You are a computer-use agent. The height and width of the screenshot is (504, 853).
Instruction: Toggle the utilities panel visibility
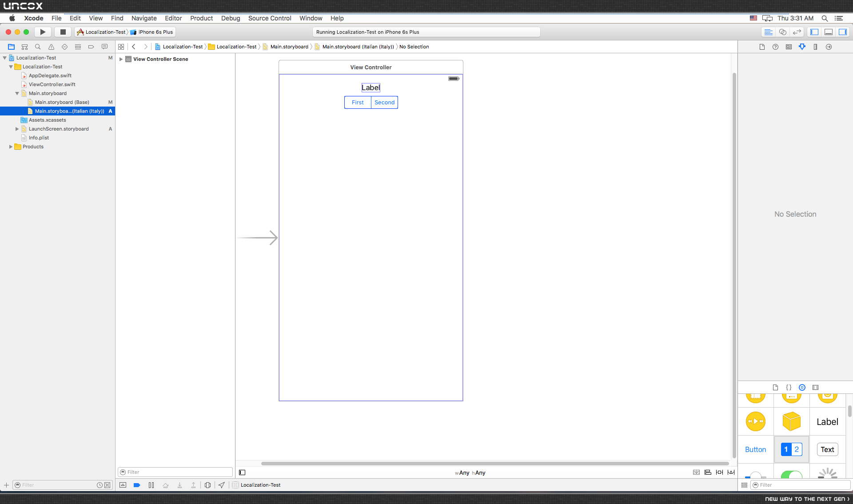tap(842, 32)
